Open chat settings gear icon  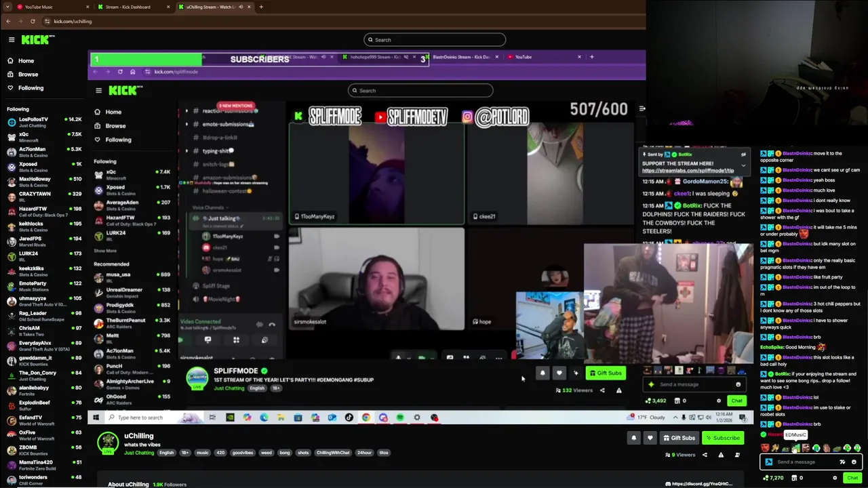pos(835,478)
